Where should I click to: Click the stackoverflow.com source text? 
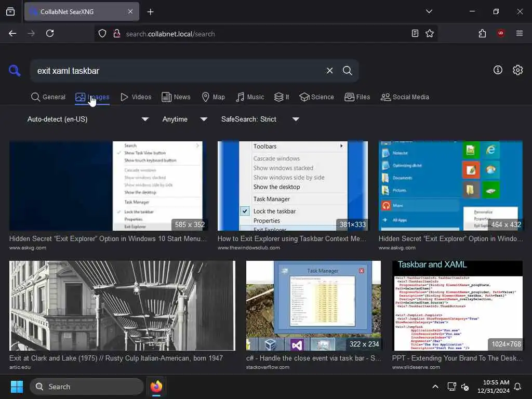pyautogui.click(x=268, y=367)
